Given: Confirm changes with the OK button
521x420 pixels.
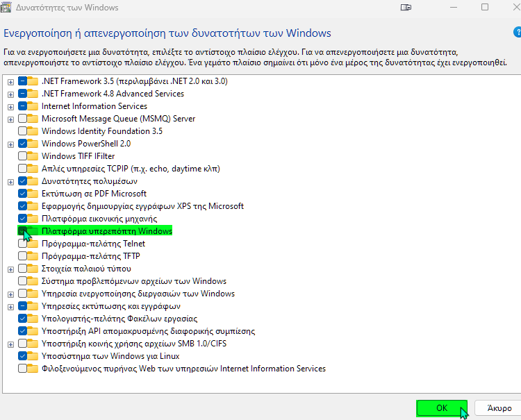Looking at the screenshot, I should point(442,408).
